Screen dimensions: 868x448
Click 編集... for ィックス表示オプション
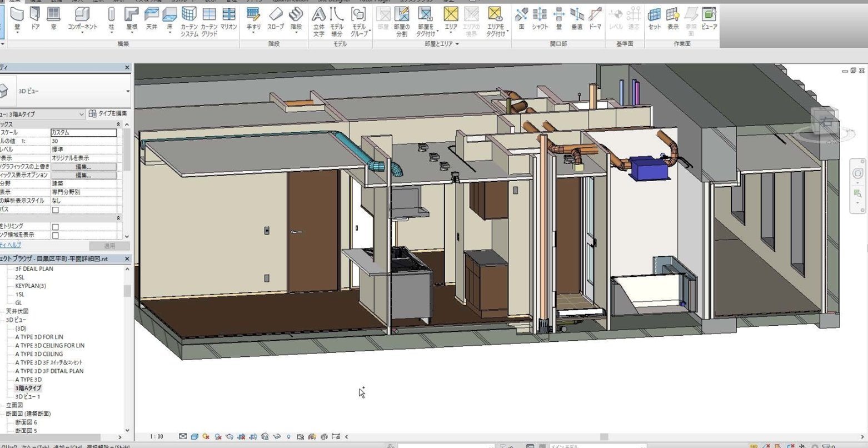click(83, 175)
